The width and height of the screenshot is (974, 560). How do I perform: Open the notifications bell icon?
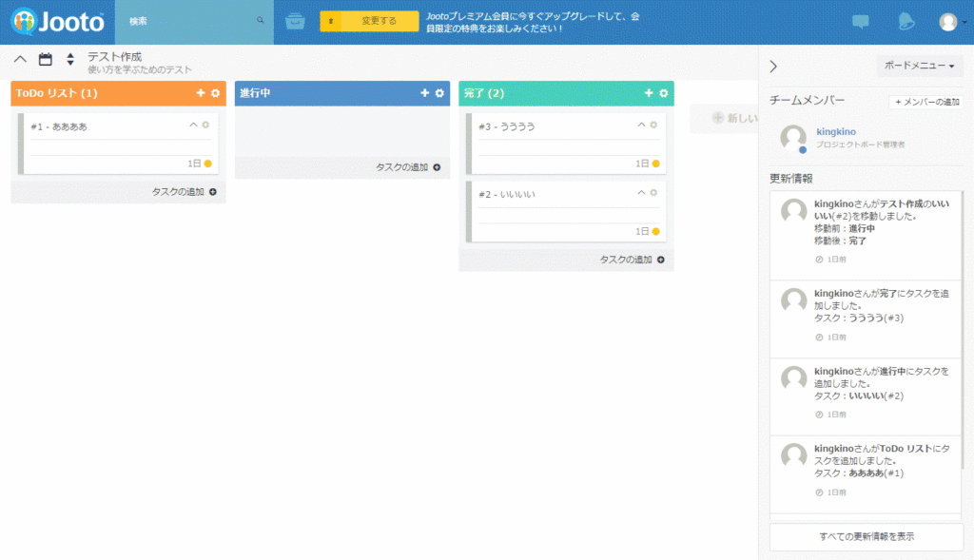click(x=906, y=22)
